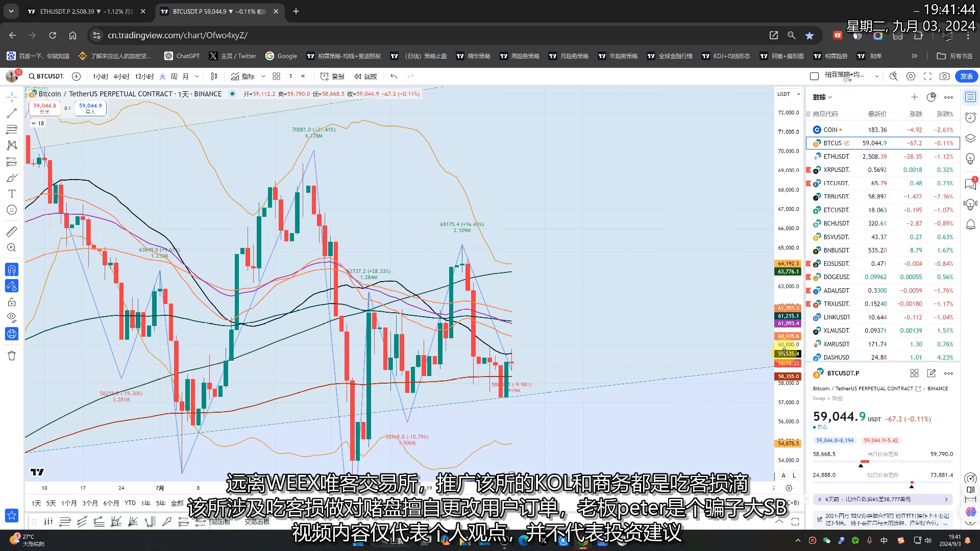The height and width of the screenshot is (551, 980).
Task: Open the ChatGPT bookmark
Action: click(x=182, y=56)
